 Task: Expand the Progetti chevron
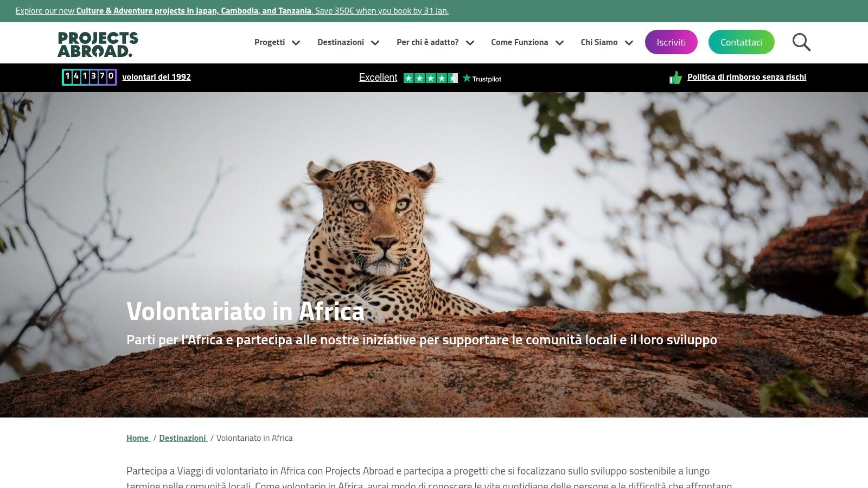pos(296,43)
